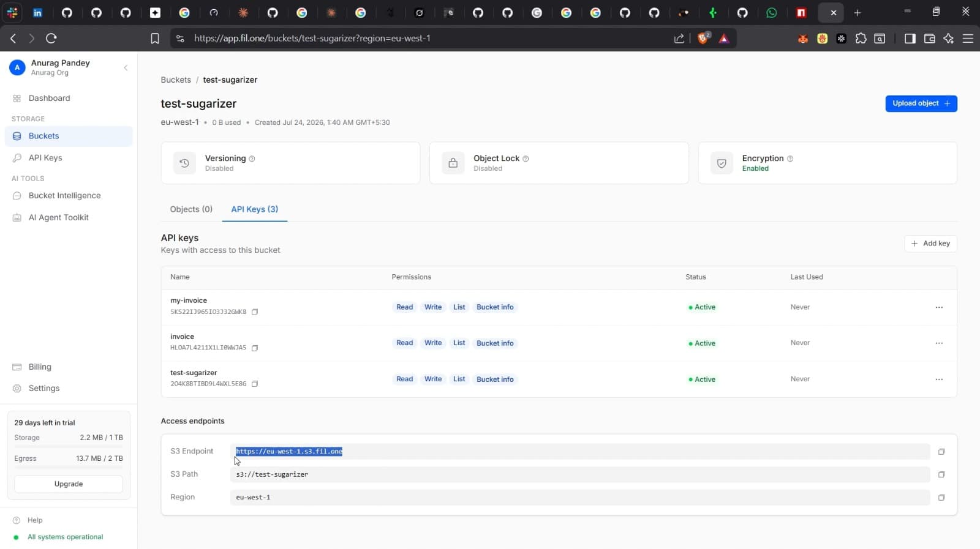Open Bucket Intelligence in the sidebar
The width and height of the screenshot is (980, 549).
(69, 196)
